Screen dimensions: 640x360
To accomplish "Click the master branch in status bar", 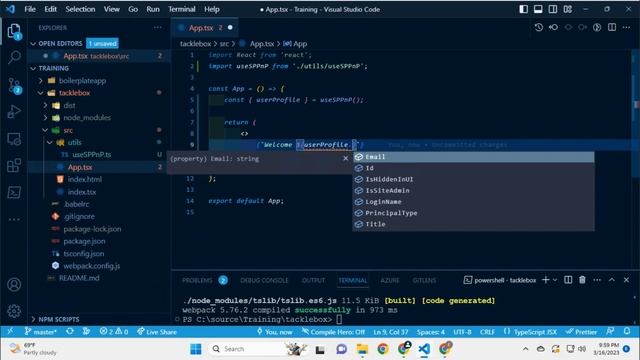I will coord(40,331).
